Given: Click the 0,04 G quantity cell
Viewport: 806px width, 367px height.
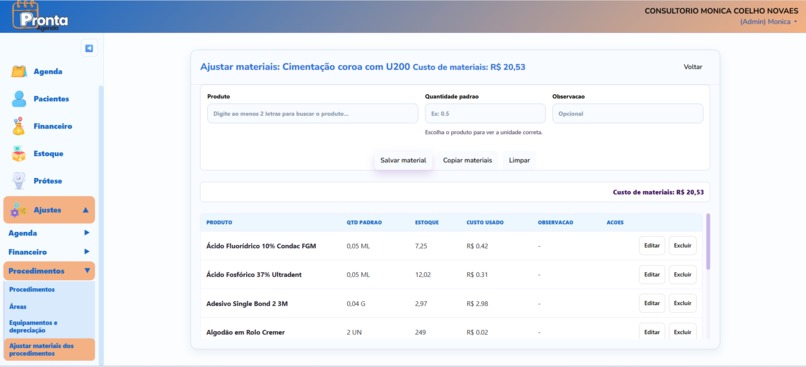Looking at the screenshot, I should [356, 304].
